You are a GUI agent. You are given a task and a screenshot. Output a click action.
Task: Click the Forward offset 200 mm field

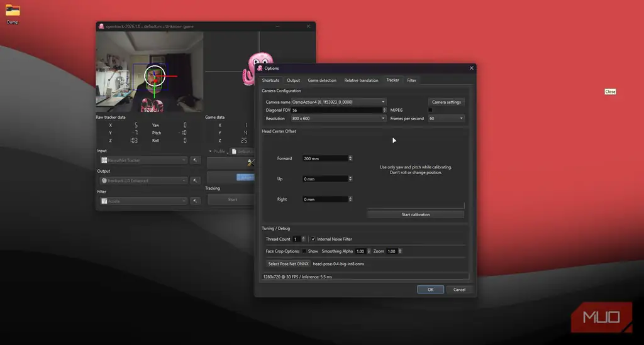point(325,158)
